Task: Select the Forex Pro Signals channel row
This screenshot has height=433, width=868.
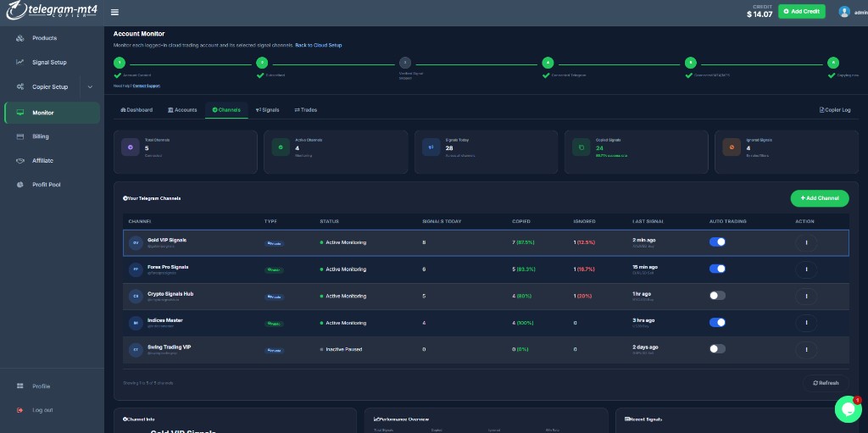Action: 486,269
